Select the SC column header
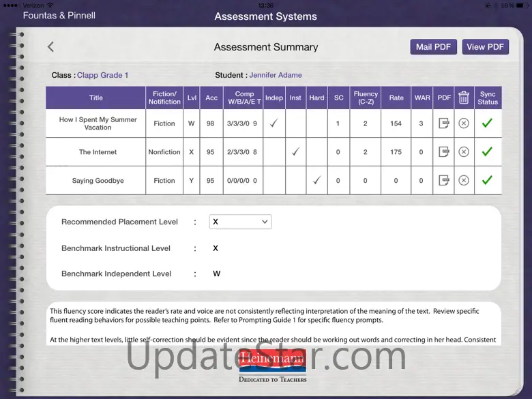The image size is (532, 399). coord(338,98)
